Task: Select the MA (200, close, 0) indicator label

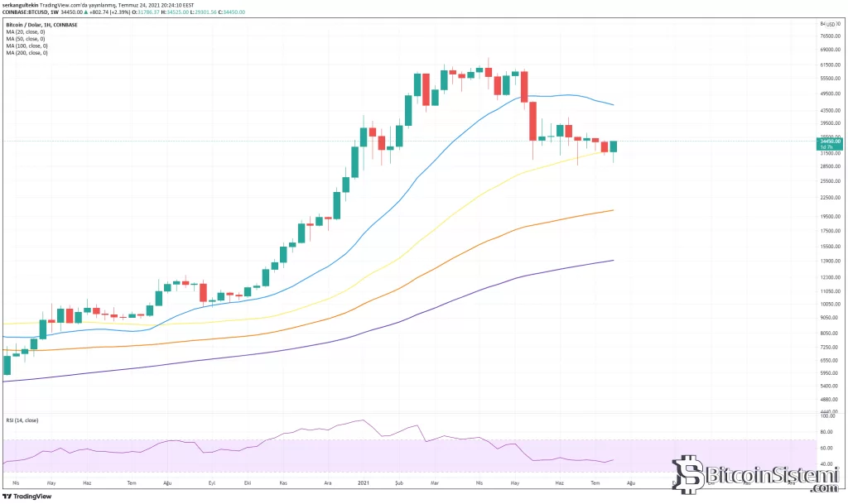Action: tap(26, 53)
